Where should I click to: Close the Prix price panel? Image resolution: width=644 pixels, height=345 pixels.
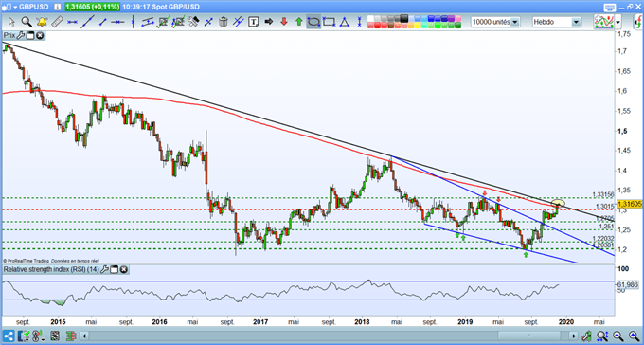[x=40, y=36]
